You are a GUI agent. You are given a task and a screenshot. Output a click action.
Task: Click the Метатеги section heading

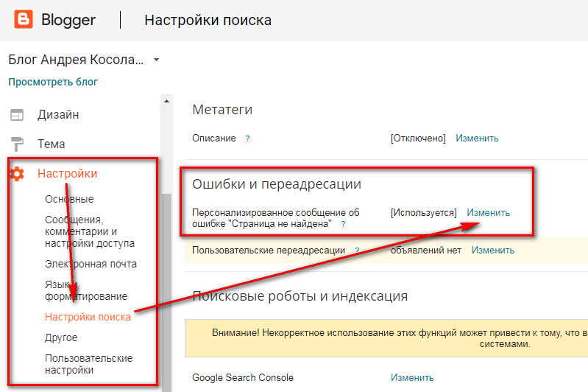pyautogui.click(x=222, y=110)
